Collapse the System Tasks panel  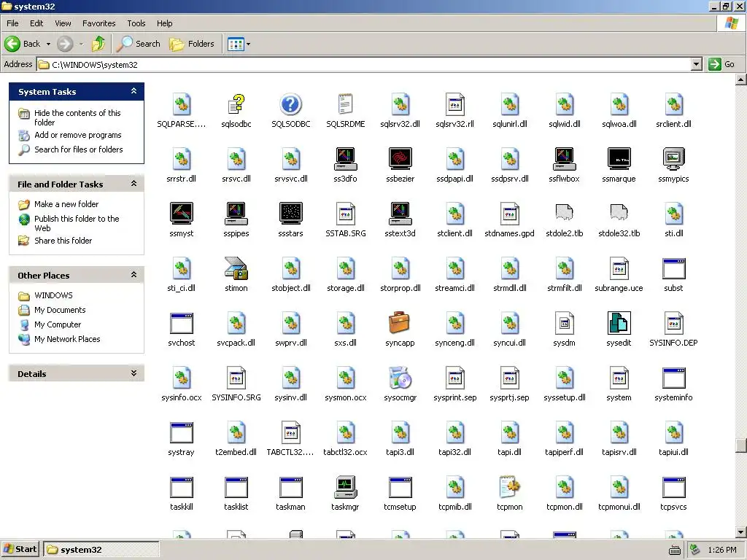(134, 91)
